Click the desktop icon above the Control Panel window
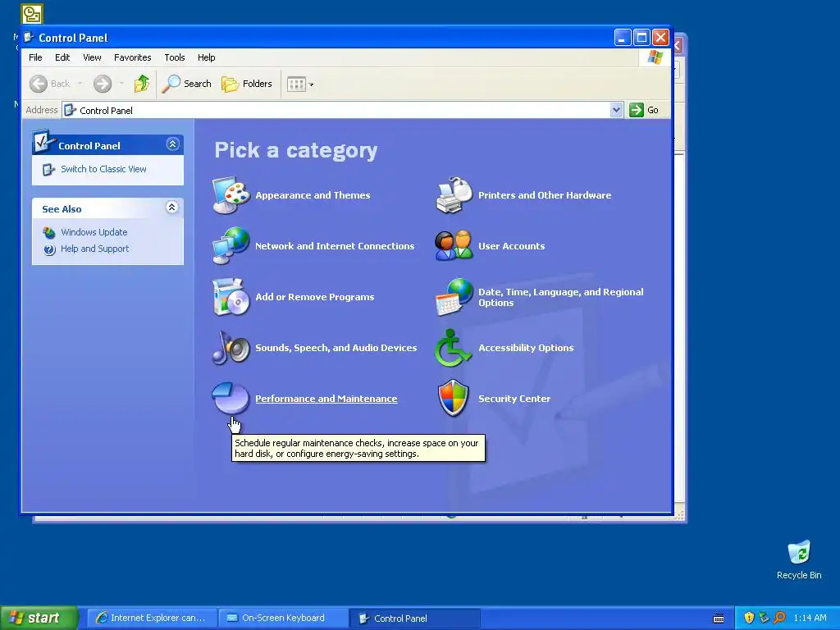This screenshot has width=840, height=630. click(x=32, y=14)
